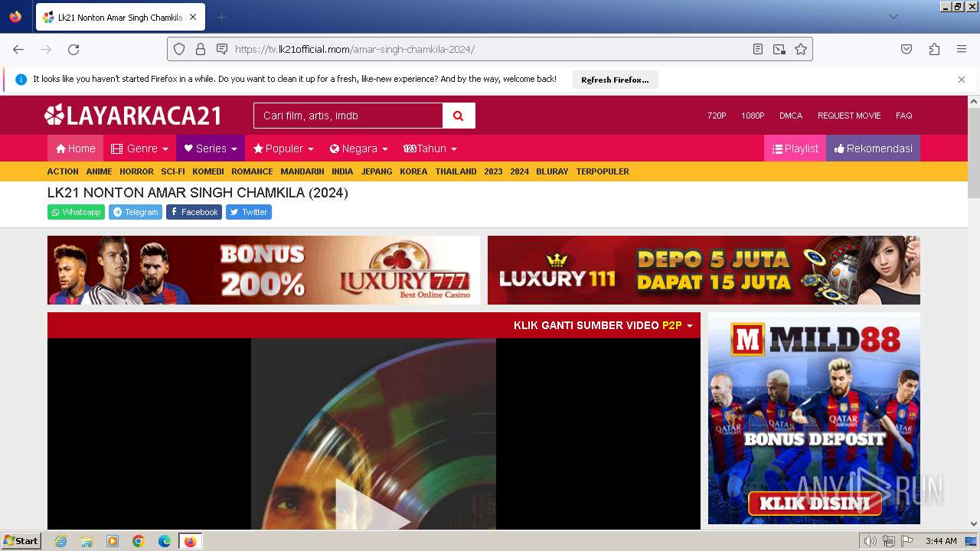Screen dimensions: 980x551
Task: Open the REQUEST MOVIE link
Action: pyautogui.click(x=849, y=116)
